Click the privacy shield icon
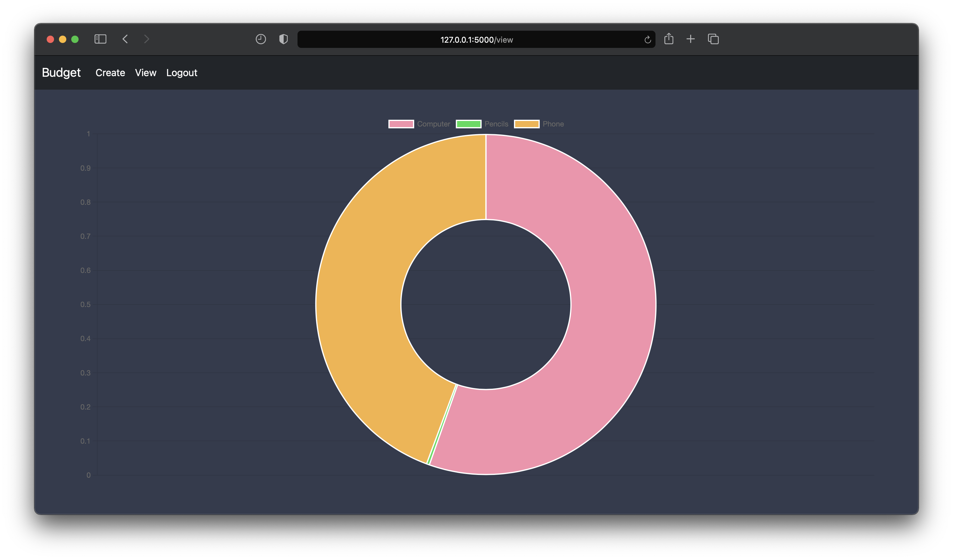Image resolution: width=953 pixels, height=560 pixels. pos(283,39)
